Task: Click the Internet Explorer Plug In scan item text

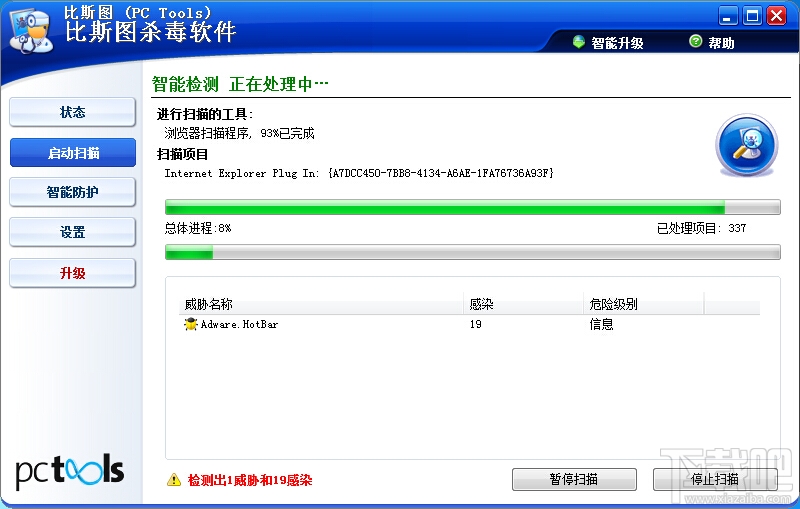Action: (359, 173)
